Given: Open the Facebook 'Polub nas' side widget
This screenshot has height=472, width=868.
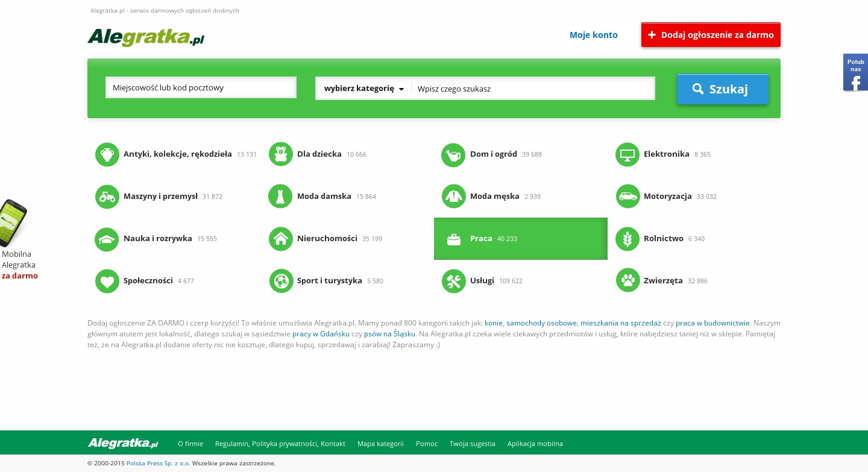Looking at the screenshot, I should pos(855,72).
